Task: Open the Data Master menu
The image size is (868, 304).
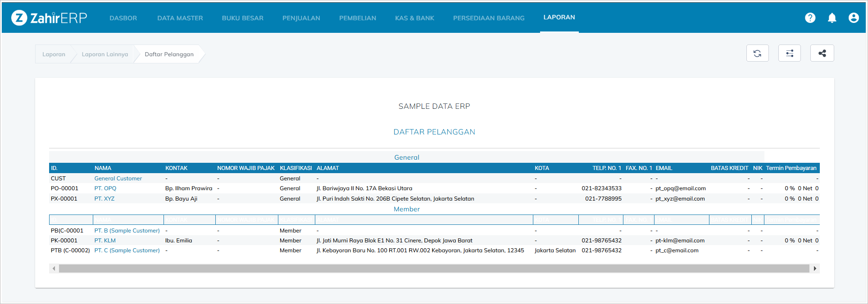Action: [x=180, y=18]
